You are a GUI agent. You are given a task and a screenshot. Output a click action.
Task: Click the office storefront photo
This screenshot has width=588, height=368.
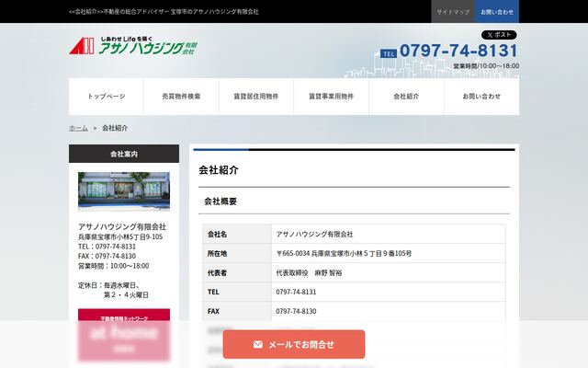124,191
